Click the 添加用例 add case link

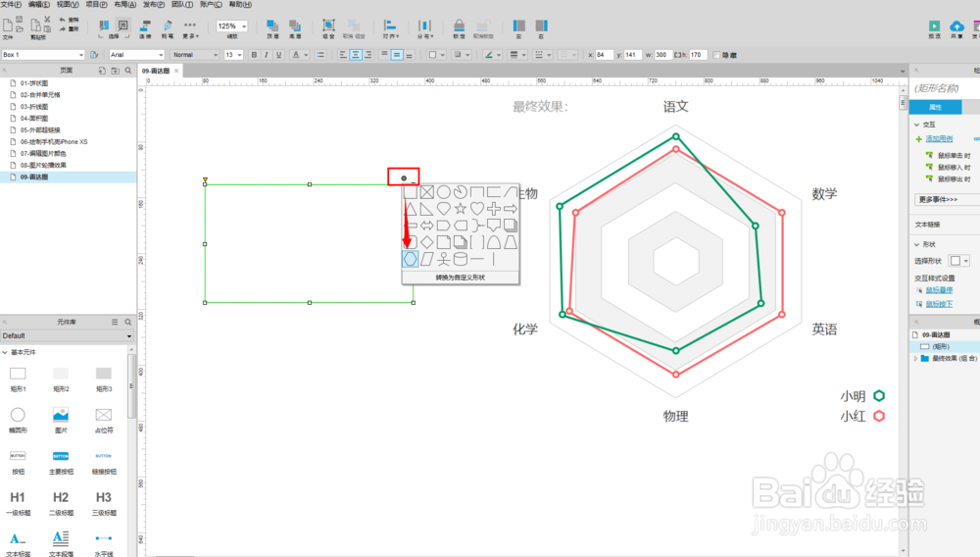pos(939,139)
